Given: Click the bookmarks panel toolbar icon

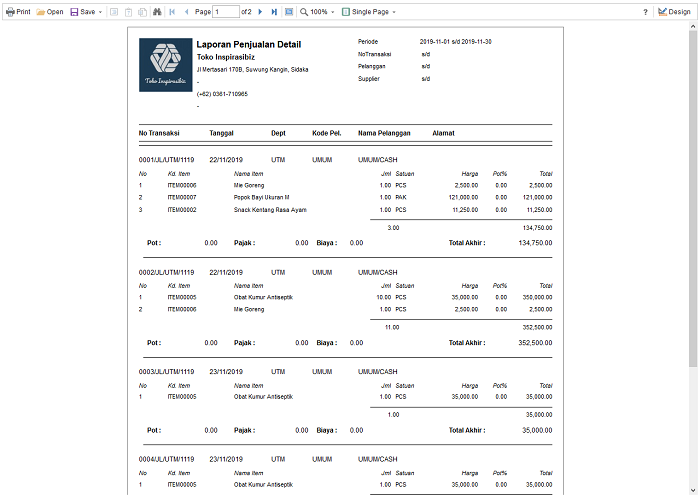Looking at the screenshot, I should pyautogui.click(x=114, y=12).
